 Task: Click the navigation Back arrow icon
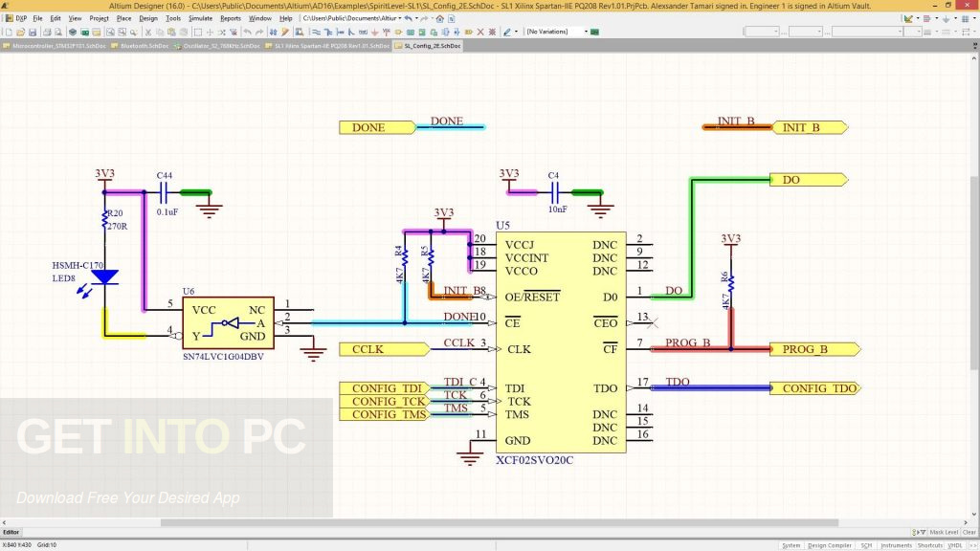pyautogui.click(x=408, y=18)
